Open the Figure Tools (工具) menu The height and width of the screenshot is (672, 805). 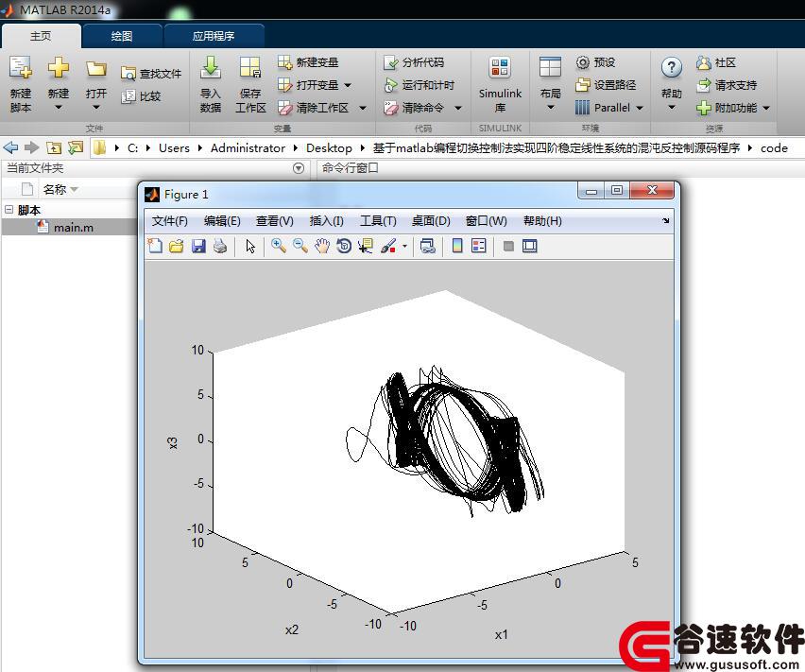coord(378,221)
